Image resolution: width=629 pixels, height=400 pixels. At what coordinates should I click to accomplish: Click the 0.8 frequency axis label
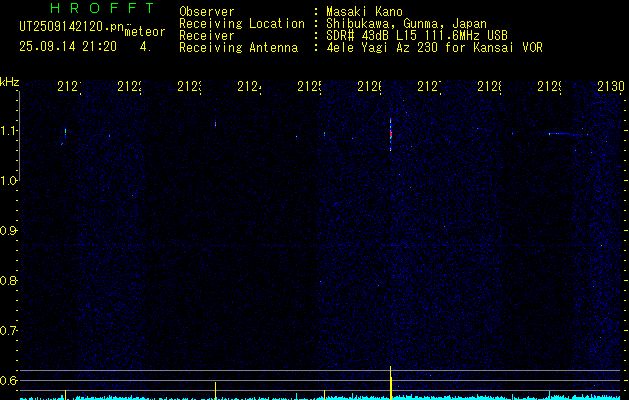point(9,280)
